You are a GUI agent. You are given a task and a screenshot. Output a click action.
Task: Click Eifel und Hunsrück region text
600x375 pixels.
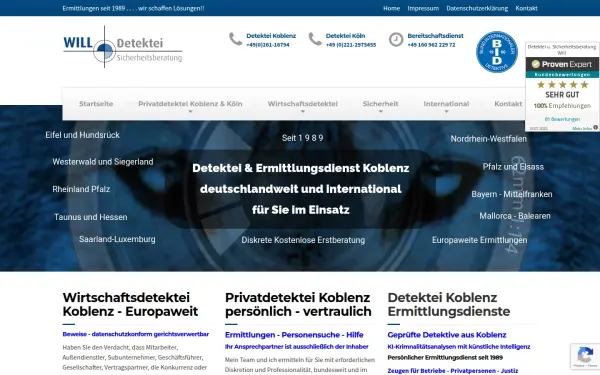tap(82, 135)
